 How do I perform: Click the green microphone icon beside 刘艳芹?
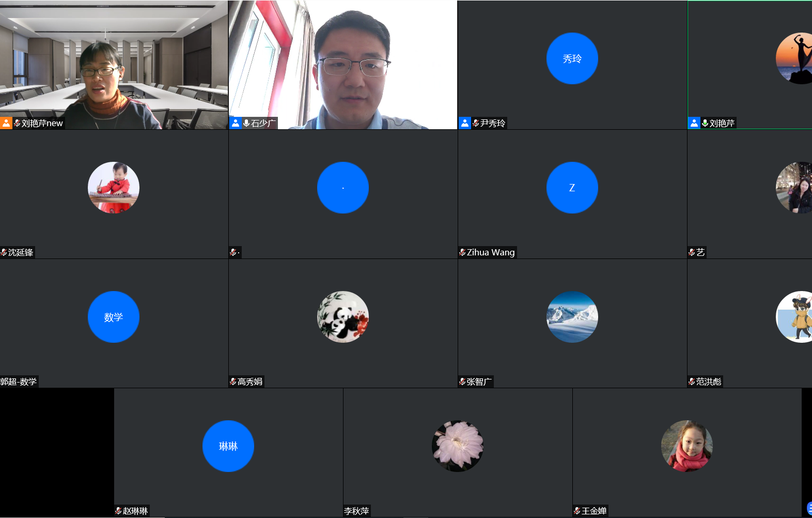coord(705,123)
